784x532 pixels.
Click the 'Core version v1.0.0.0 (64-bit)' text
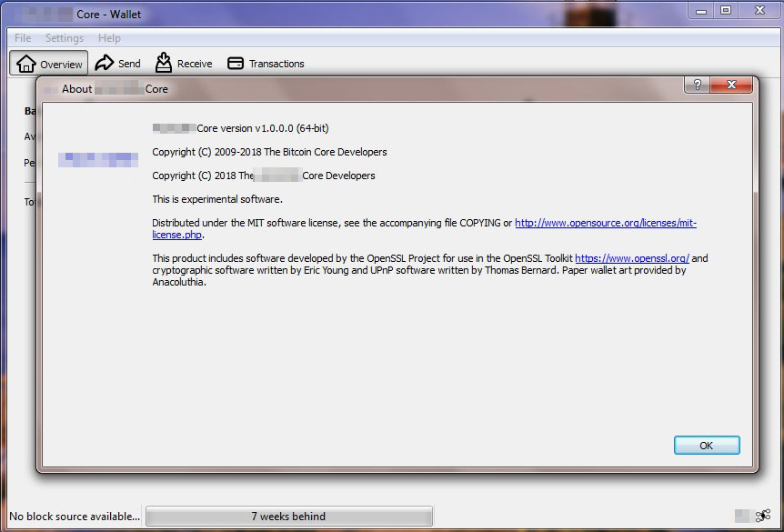(x=263, y=128)
